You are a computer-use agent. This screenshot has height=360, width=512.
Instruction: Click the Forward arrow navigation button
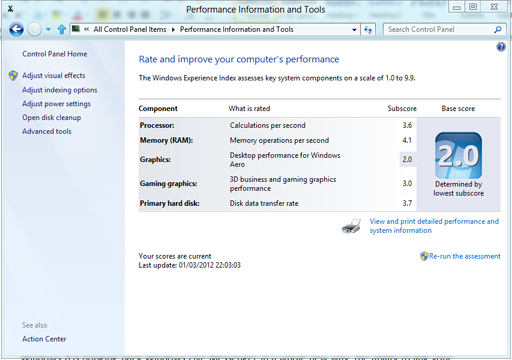tap(34, 30)
